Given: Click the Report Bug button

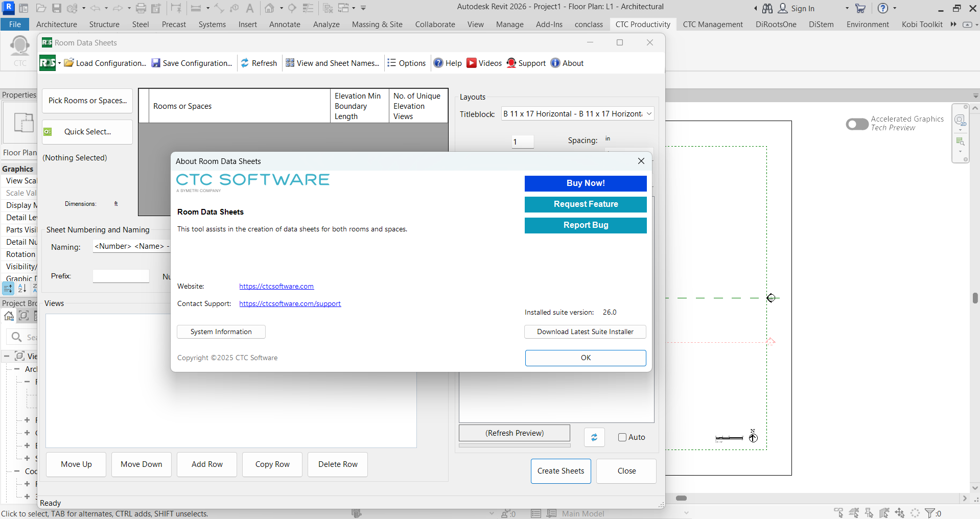Looking at the screenshot, I should [x=586, y=225].
